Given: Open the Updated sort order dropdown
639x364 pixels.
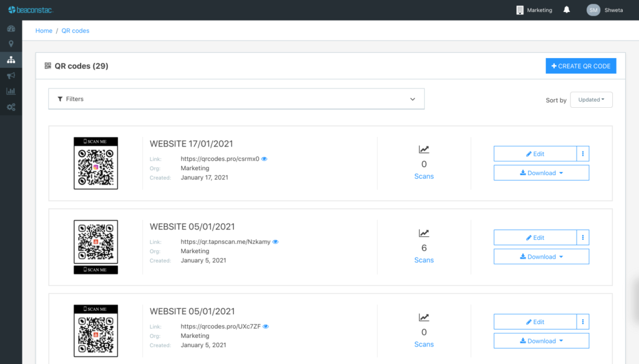Looking at the screenshot, I should point(591,99).
